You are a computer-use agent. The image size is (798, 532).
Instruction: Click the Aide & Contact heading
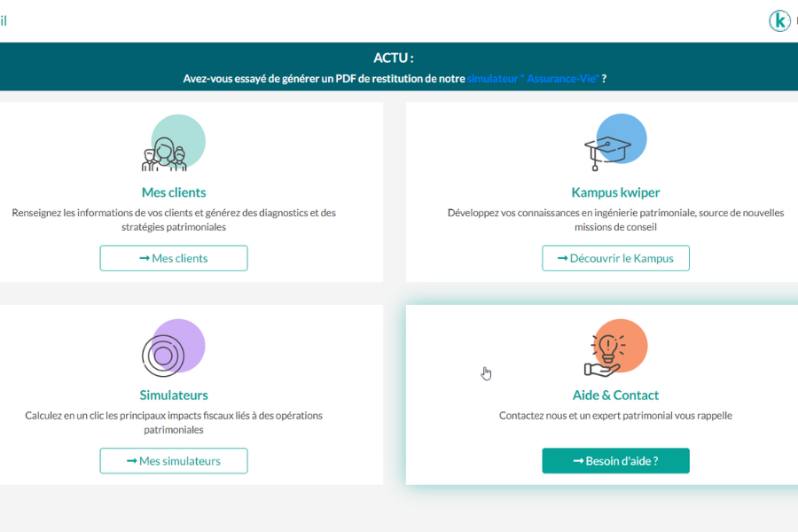pos(616,395)
